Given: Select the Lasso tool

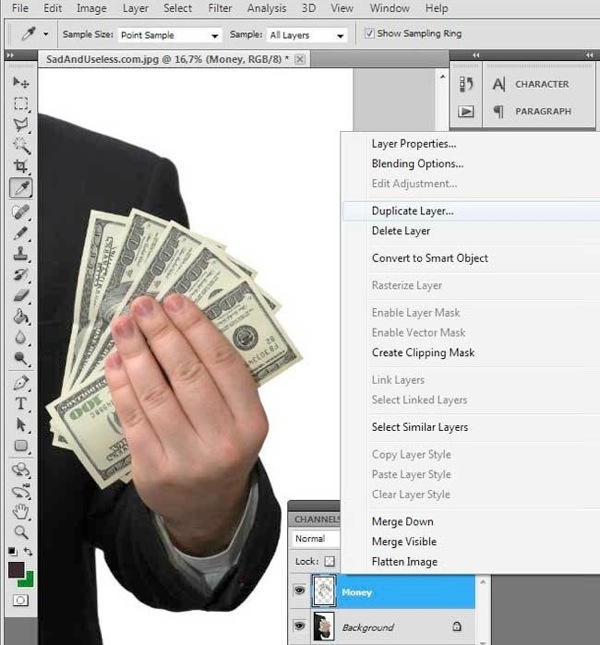Looking at the screenshot, I should click(21, 124).
